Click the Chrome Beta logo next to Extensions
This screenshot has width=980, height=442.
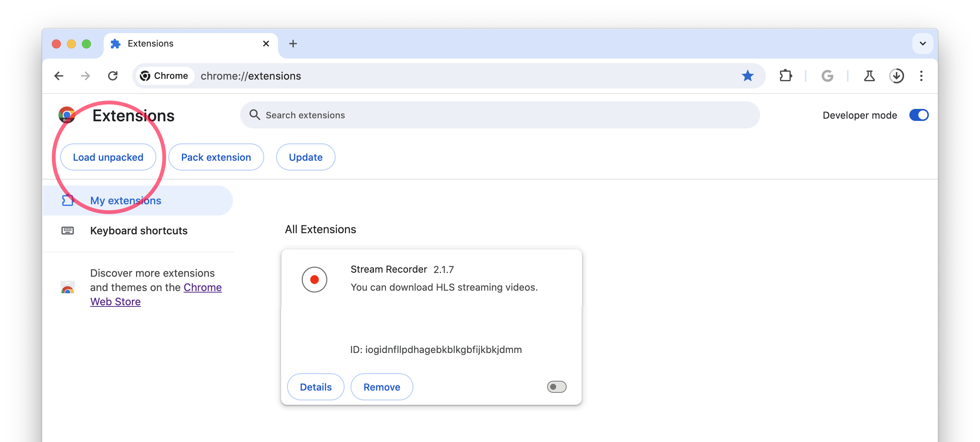67,115
